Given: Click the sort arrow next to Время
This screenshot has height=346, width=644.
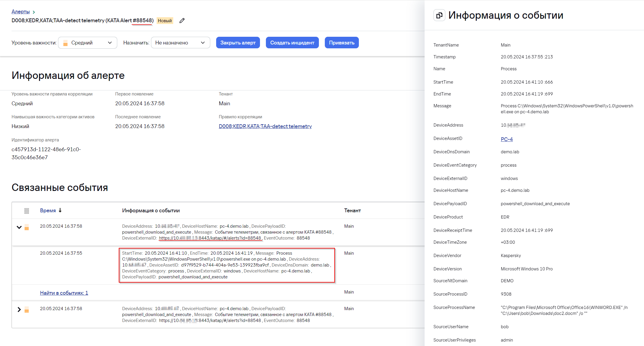Looking at the screenshot, I should click(60, 210).
